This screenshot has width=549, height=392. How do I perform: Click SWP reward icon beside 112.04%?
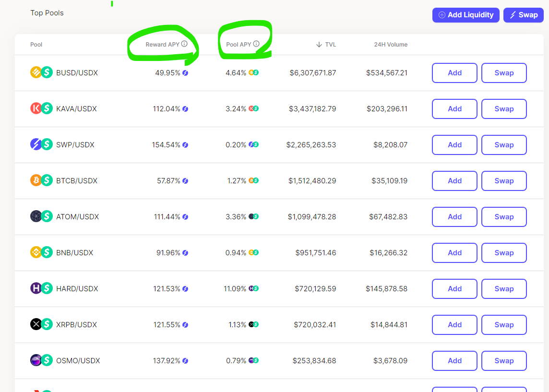(x=185, y=109)
